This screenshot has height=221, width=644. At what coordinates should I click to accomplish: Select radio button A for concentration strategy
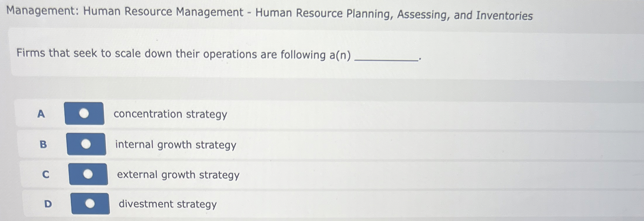[x=84, y=114]
